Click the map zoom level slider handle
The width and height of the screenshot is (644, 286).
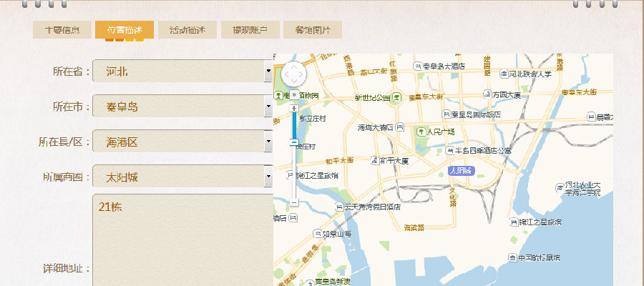pos(294,142)
